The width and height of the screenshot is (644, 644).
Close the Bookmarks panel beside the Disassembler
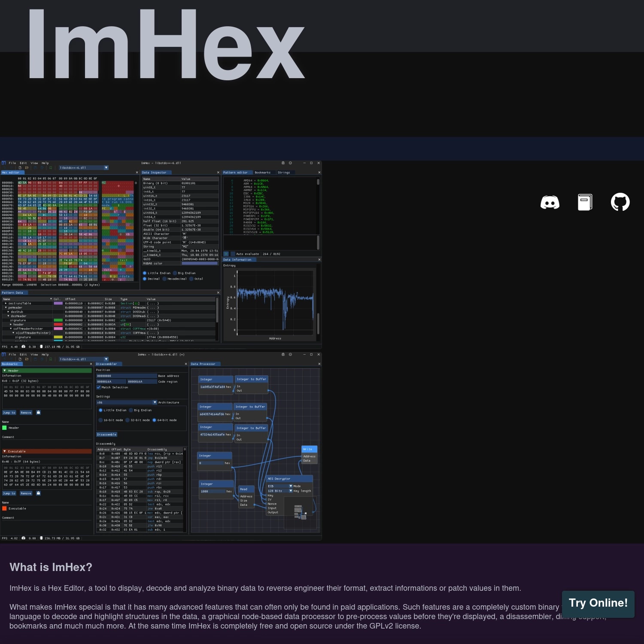(91, 364)
